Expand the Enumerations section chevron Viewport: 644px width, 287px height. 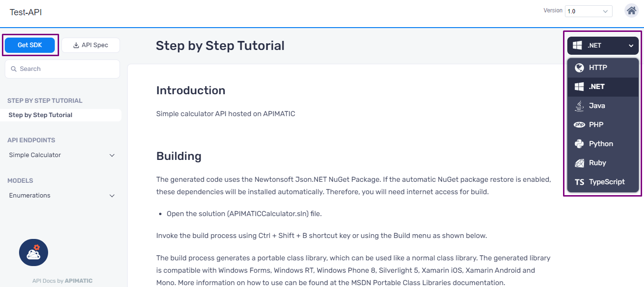(x=112, y=196)
